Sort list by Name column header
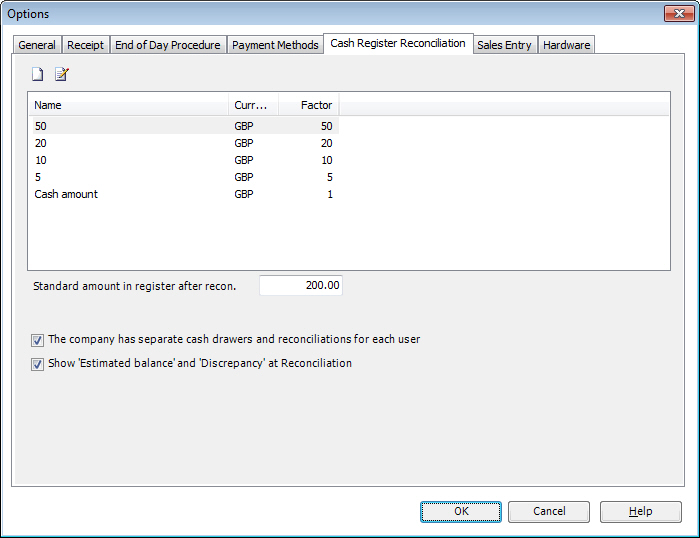The height and width of the screenshot is (538, 700). [128, 105]
